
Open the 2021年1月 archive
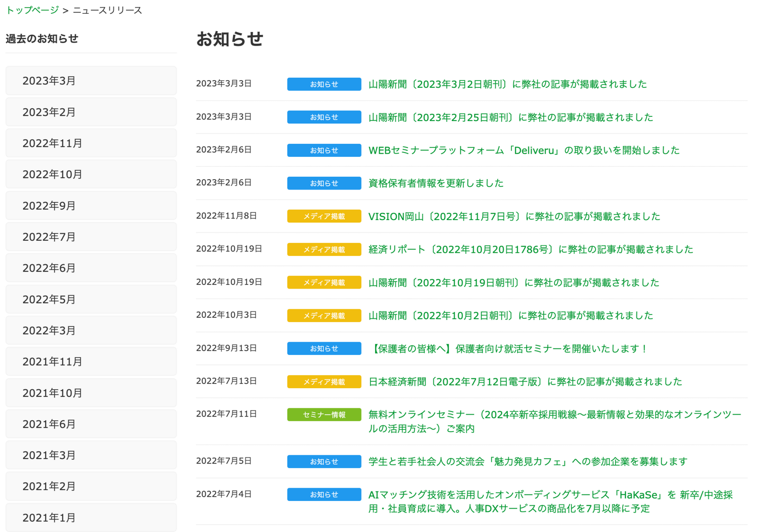click(x=91, y=517)
